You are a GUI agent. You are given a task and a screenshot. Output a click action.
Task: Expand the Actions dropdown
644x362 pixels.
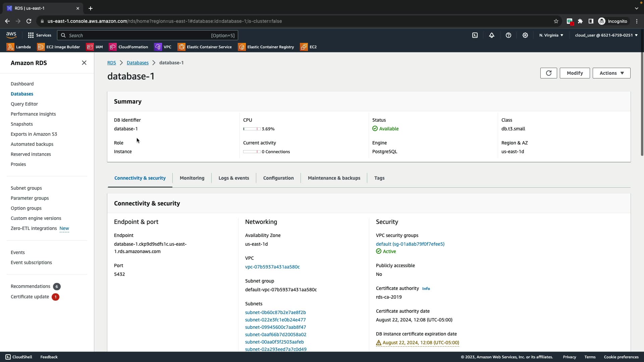point(611,73)
